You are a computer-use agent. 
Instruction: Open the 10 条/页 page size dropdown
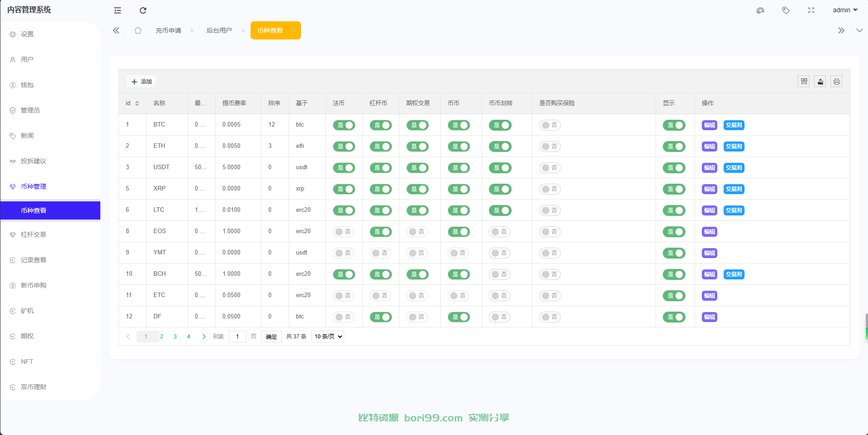[x=327, y=337]
